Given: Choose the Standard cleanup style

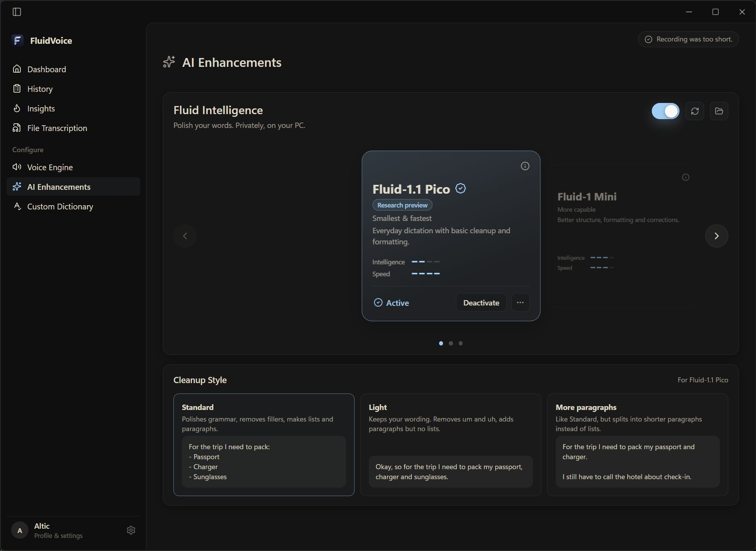Looking at the screenshot, I should pos(264,445).
